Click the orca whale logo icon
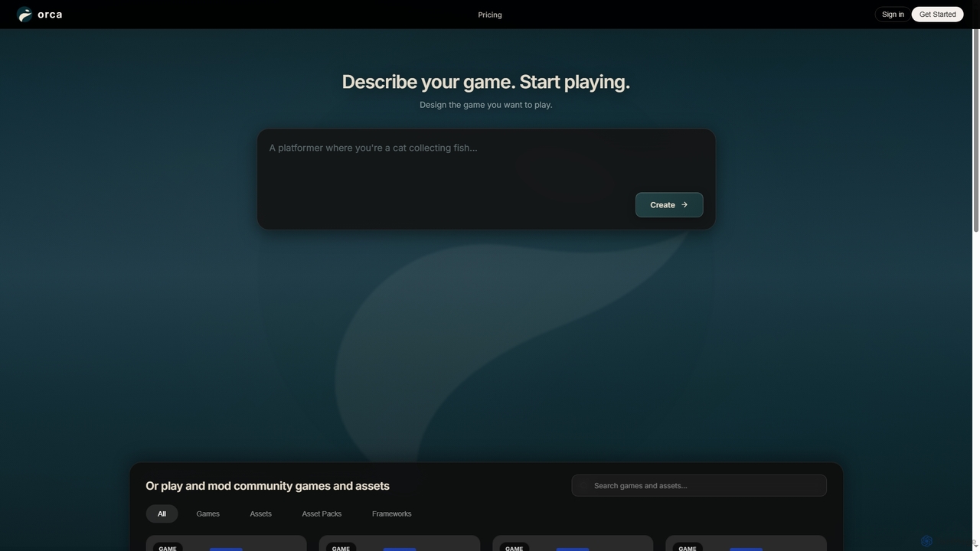The height and width of the screenshot is (551, 980). point(24,15)
